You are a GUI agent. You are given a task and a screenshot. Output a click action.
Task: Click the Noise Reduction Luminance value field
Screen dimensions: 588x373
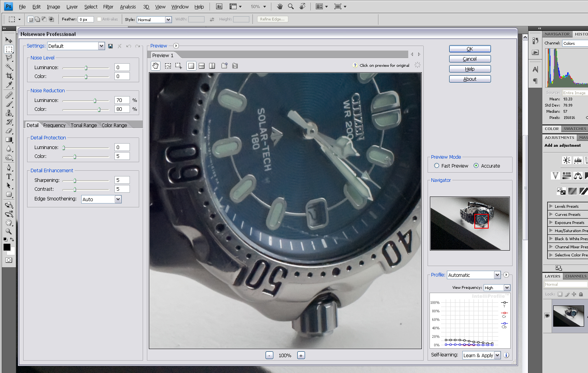pyautogui.click(x=122, y=100)
